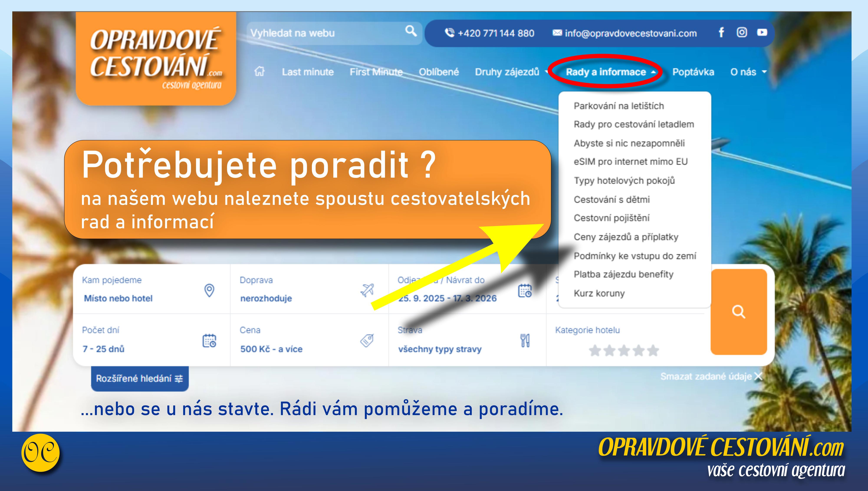The width and height of the screenshot is (868, 491).
Task: Open the Oblíbené menu item
Action: (x=439, y=72)
